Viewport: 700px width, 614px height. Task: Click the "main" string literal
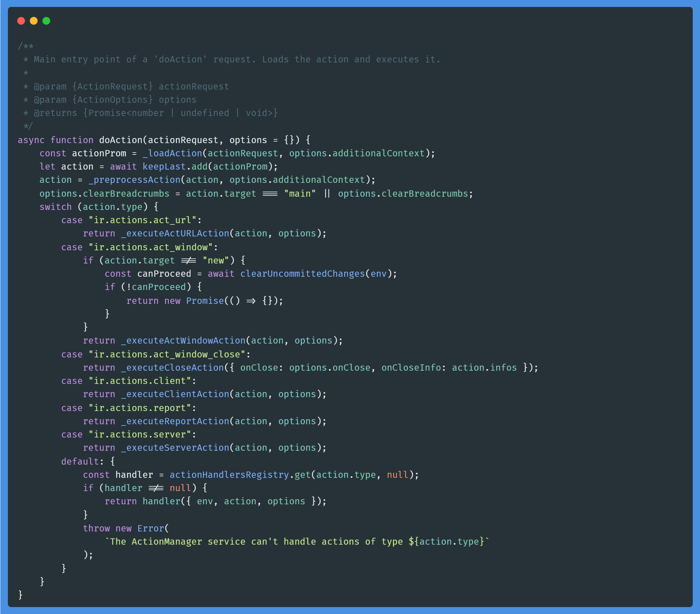click(300, 194)
